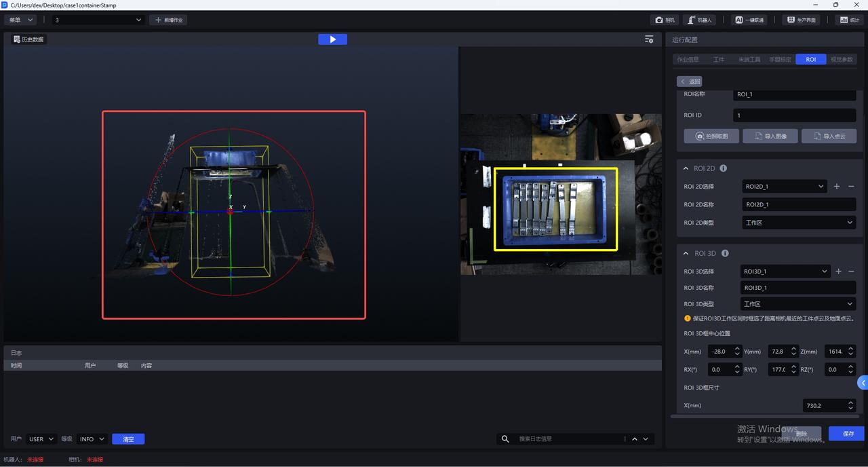Switch to the 作业信息 tab
Viewport: 868px width, 467px height.
coord(688,60)
